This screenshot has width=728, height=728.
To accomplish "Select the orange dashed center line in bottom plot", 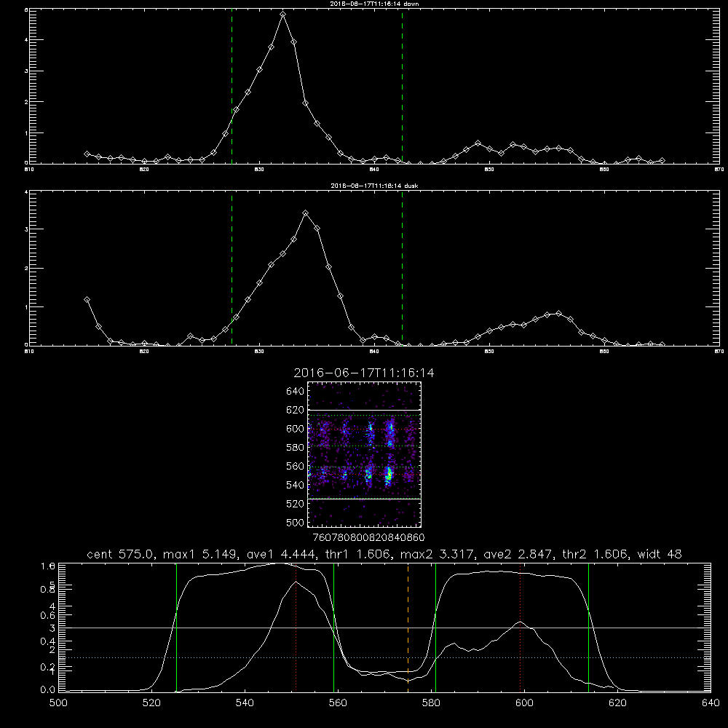I will (408, 628).
